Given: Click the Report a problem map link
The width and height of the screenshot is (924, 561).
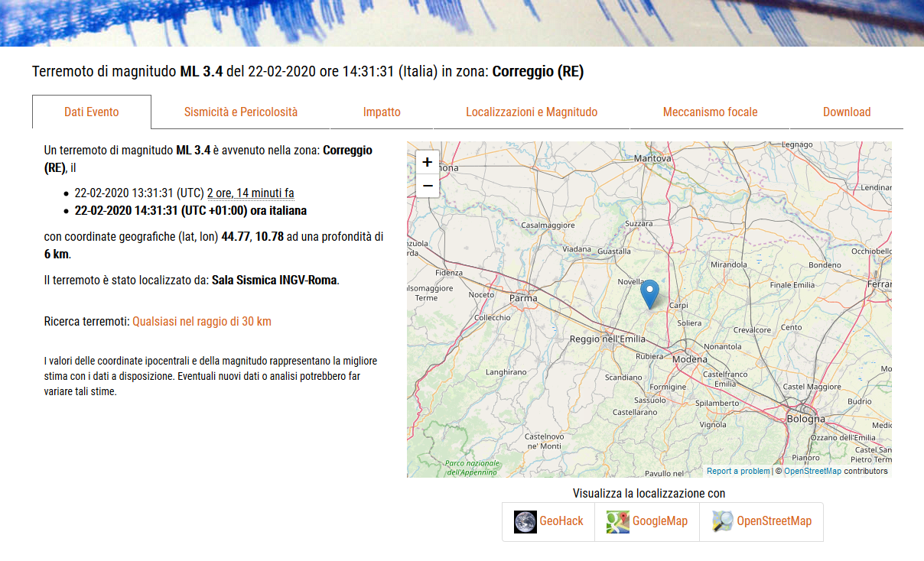Looking at the screenshot, I should [x=738, y=472].
